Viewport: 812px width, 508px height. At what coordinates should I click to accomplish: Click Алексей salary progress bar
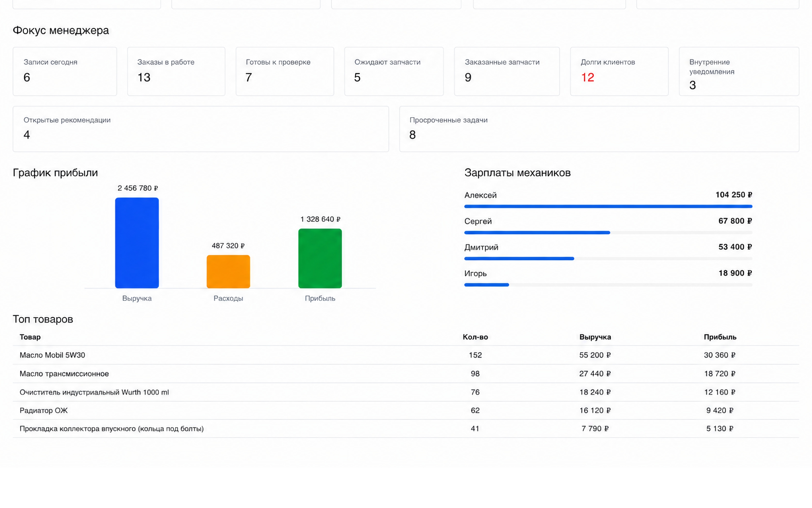coord(608,206)
